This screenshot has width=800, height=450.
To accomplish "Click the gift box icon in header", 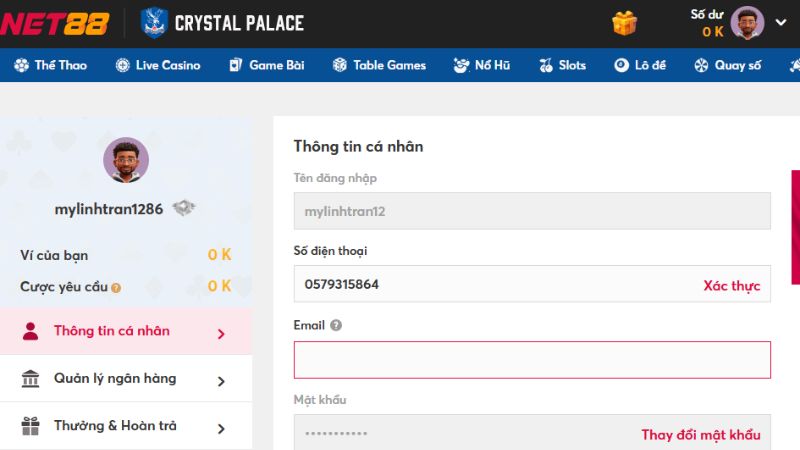I will point(625,22).
